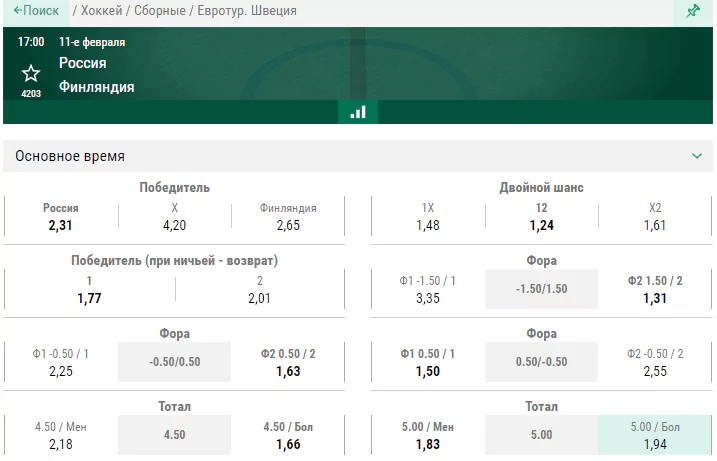717x461 pixels.
Task: Open the -0.50/0.50 handicap line selector
Action: click(174, 362)
